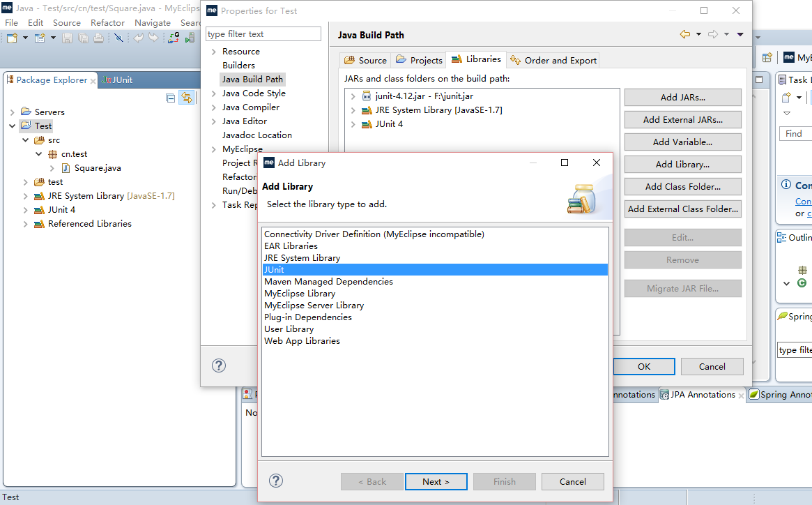812x505 pixels.
Task: Expand the Square.java node
Action: tap(52, 168)
